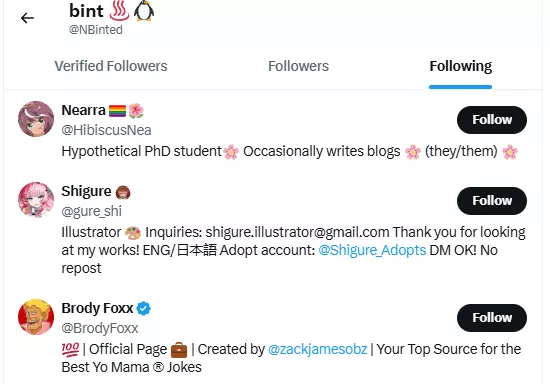Follow the Nearra account

[x=492, y=120]
